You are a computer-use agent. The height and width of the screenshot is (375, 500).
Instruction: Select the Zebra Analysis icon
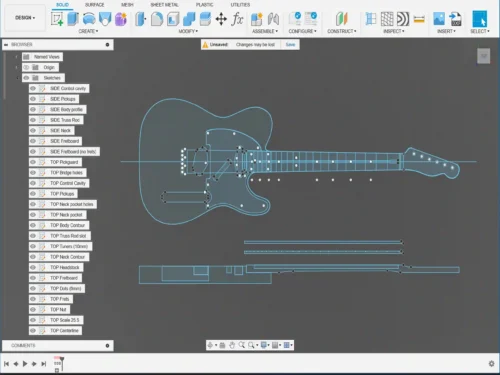[x=403, y=19]
